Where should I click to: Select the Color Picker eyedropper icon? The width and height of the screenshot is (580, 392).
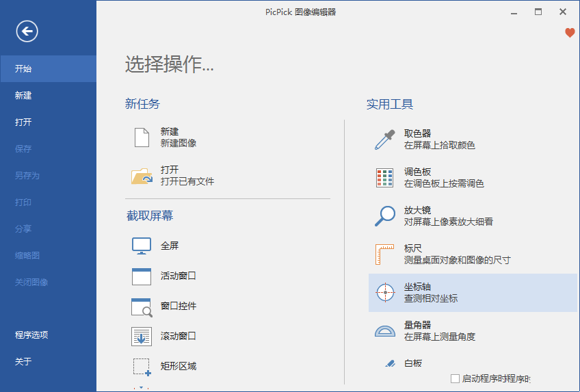[x=385, y=140]
